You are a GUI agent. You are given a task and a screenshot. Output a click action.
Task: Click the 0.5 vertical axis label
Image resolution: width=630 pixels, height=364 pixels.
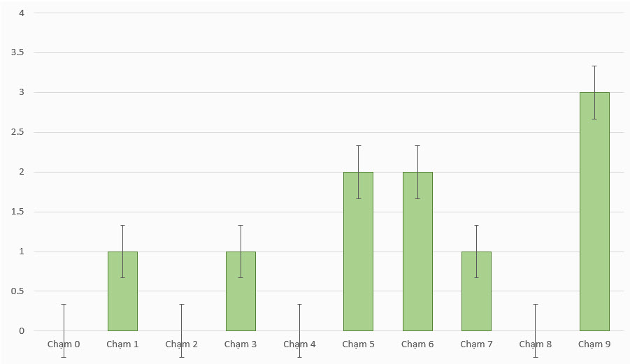17,291
